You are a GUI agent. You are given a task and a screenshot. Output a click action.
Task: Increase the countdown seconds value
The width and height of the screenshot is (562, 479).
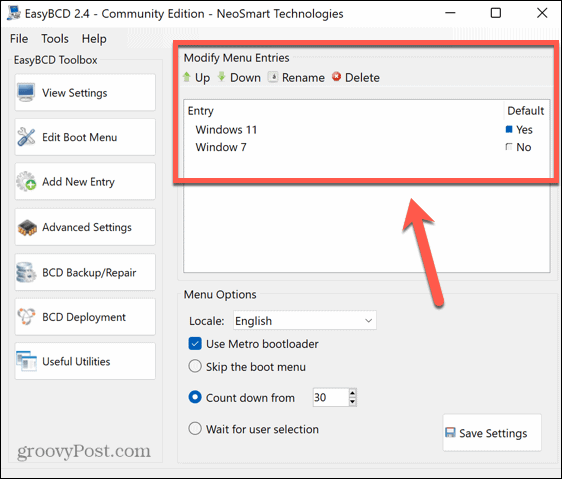[353, 393]
